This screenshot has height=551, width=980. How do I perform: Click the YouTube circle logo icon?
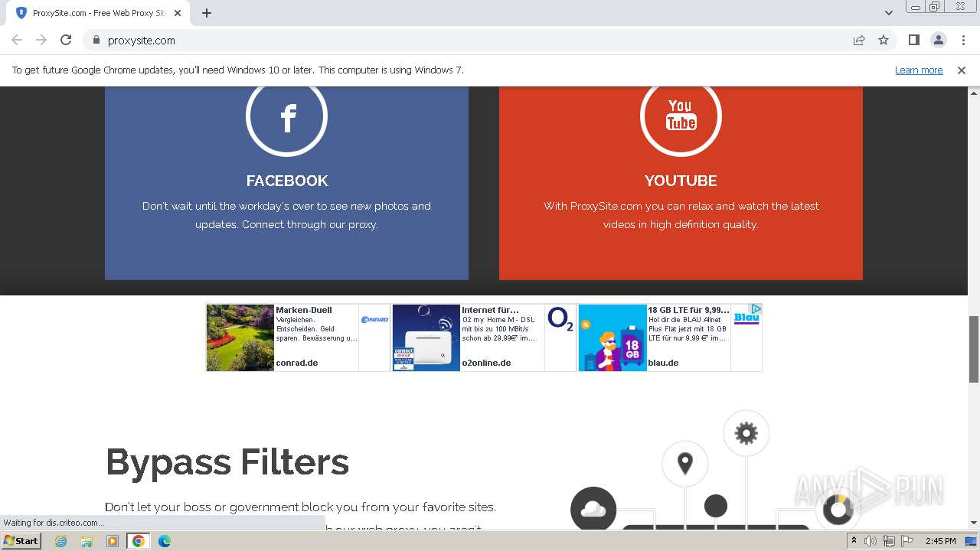pyautogui.click(x=681, y=116)
